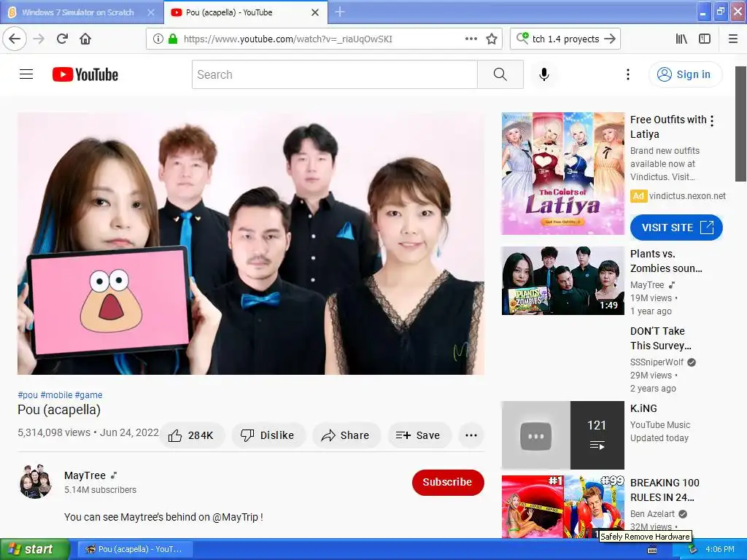This screenshot has width=747, height=560.
Task: Click the Ben Azelart channel name
Action: (x=653, y=514)
